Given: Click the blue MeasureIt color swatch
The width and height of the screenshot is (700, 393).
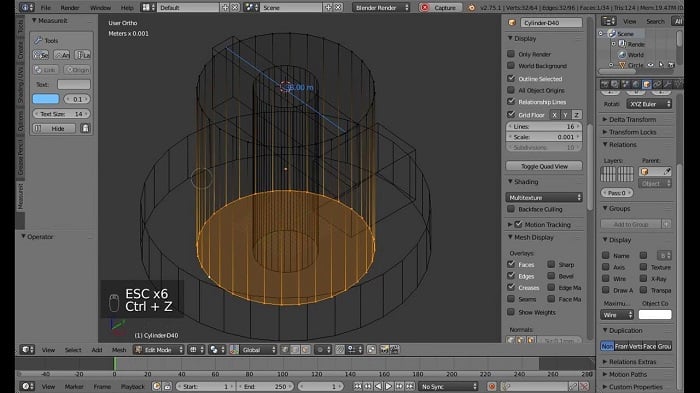Looking at the screenshot, I should tap(46, 99).
